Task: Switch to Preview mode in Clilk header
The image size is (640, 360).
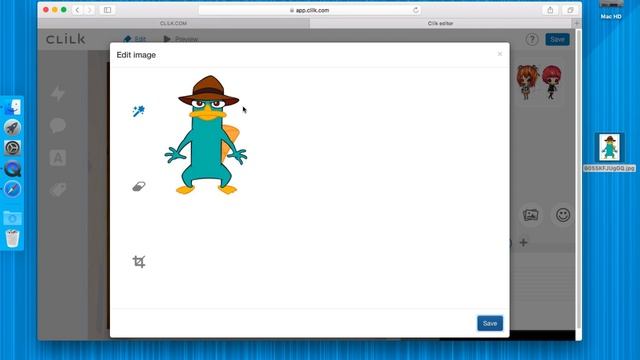Action: pyautogui.click(x=181, y=39)
